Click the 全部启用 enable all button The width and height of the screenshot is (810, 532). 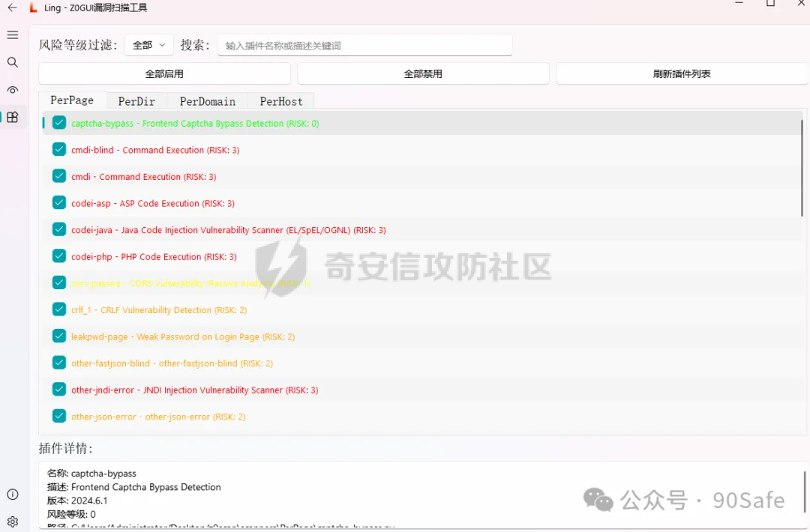(164, 74)
